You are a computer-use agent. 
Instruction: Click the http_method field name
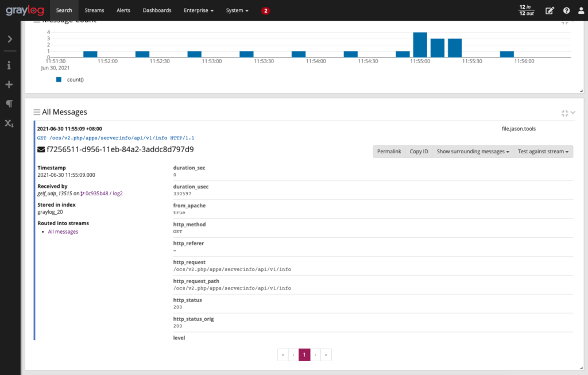click(x=189, y=225)
